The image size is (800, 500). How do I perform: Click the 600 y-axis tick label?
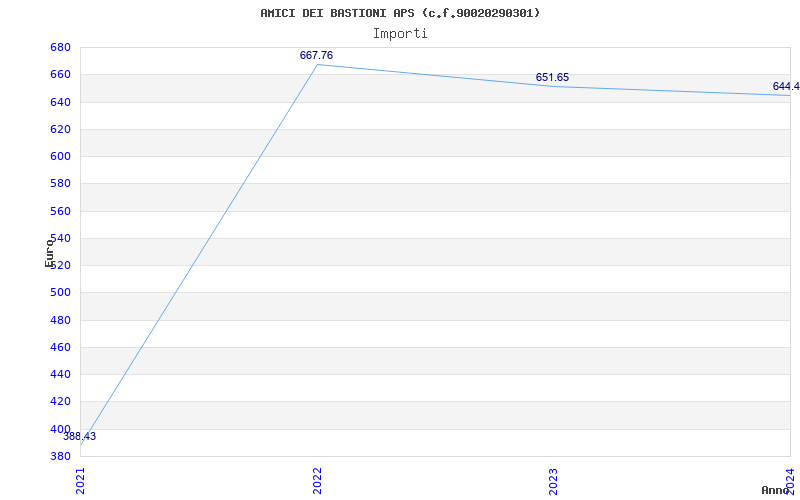tap(60, 156)
